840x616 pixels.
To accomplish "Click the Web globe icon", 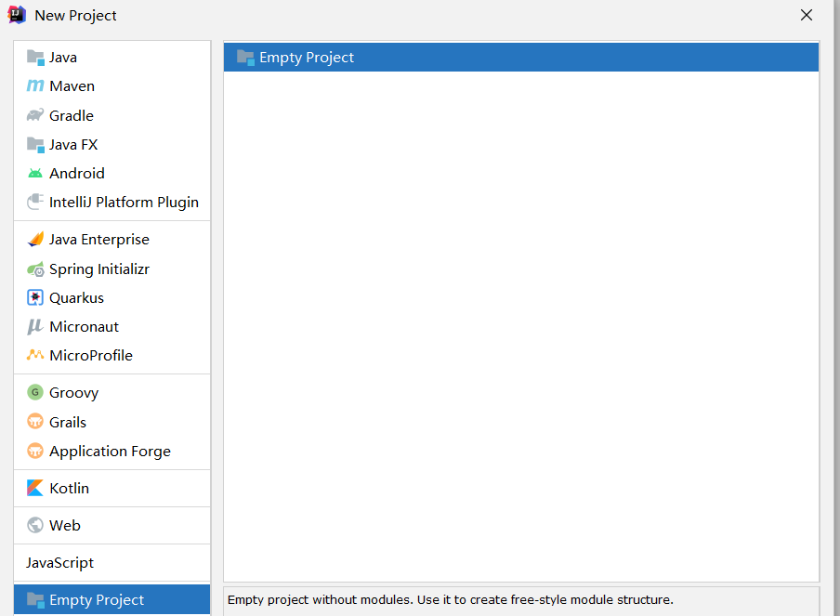I will [x=35, y=526].
